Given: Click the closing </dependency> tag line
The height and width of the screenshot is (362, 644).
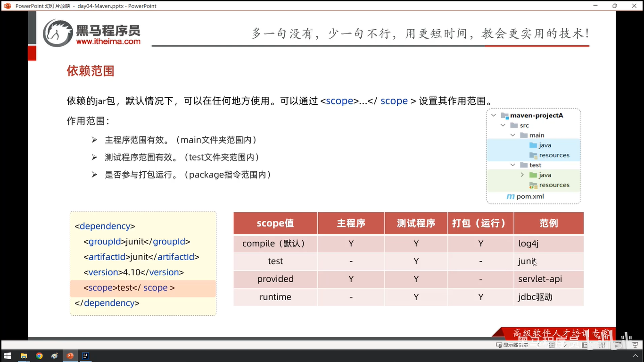Looking at the screenshot, I should (107, 303).
